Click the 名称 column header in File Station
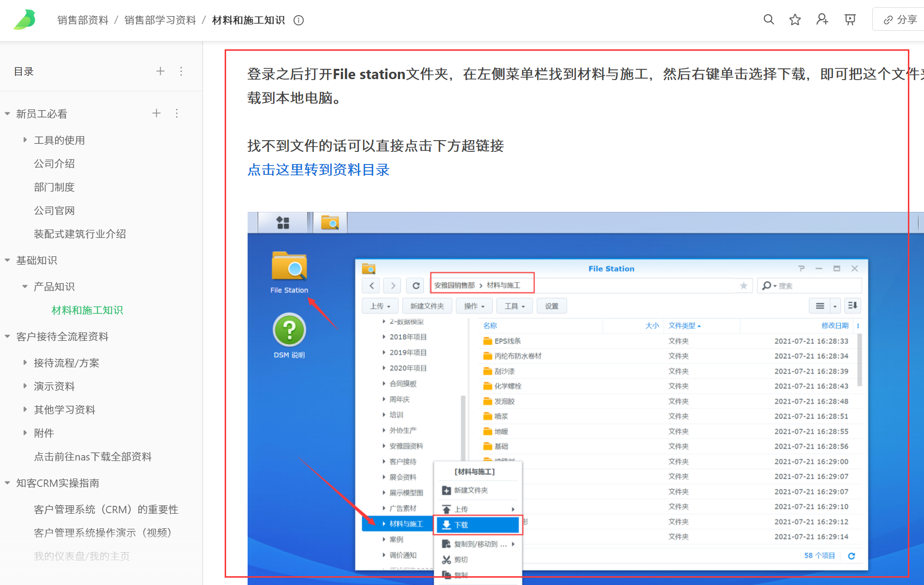This screenshot has width=924, height=585. [x=490, y=326]
